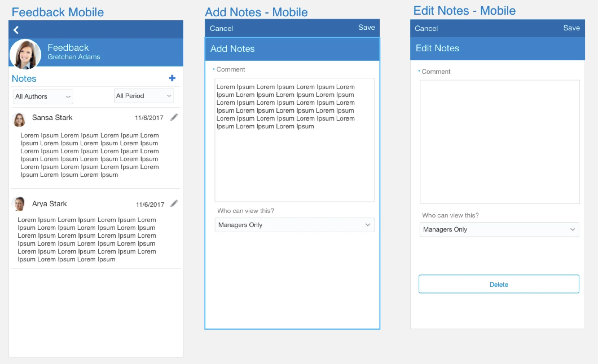
Task: Select date 11/6/2017 on Arya Stark's note
Action: (x=150, y=205)
